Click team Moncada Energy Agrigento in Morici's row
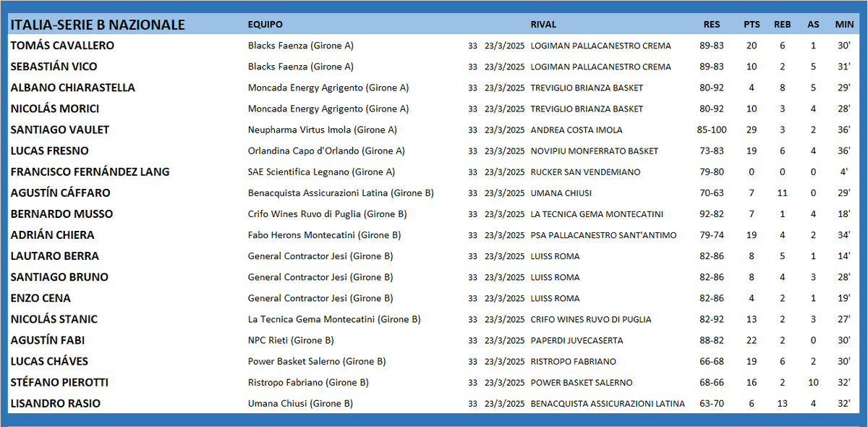 point(328,109)
